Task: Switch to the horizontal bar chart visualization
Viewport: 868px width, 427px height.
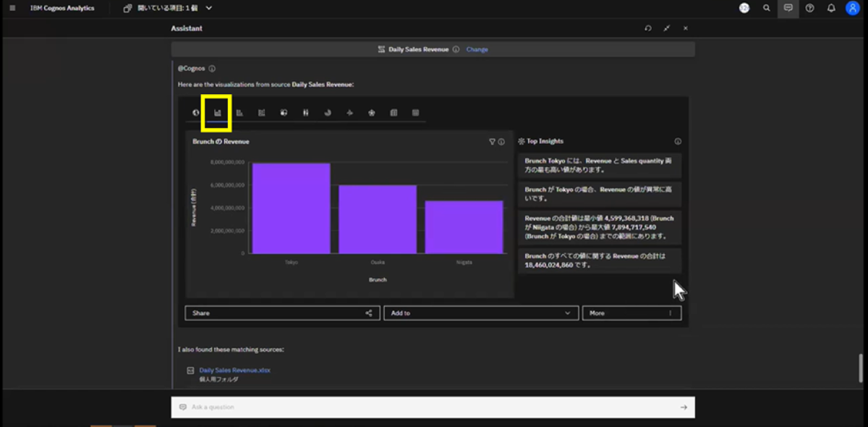Action: [239, 113]
